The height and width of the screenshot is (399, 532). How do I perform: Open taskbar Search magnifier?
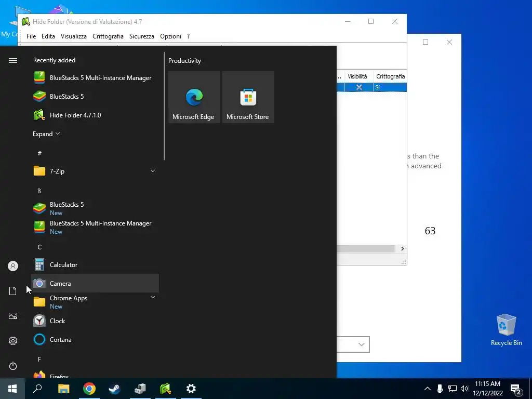37,389
